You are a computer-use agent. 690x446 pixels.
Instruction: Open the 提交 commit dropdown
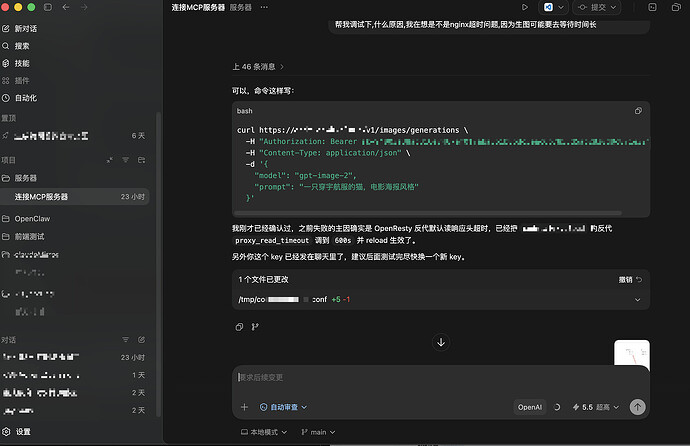click(x=597, y=7)
